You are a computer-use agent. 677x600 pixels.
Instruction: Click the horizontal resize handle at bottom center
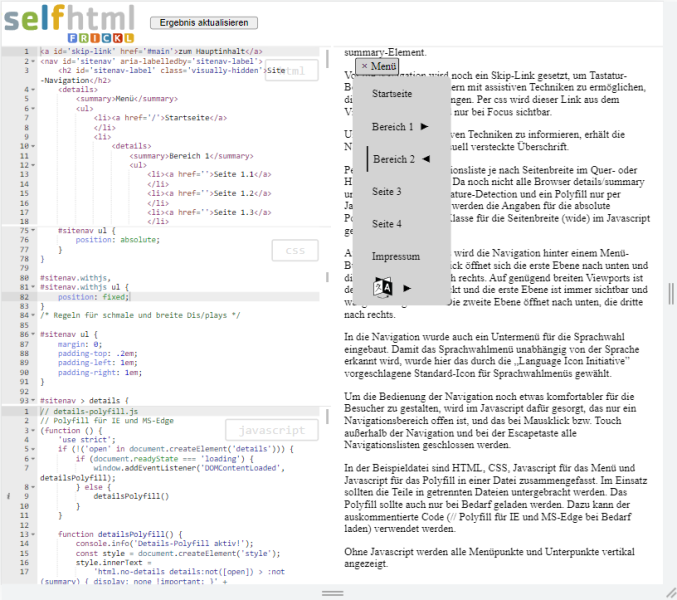point(332,593)
